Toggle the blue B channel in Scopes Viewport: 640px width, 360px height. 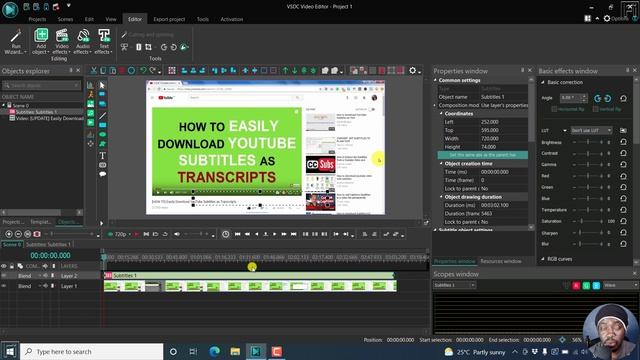(596, 285)
